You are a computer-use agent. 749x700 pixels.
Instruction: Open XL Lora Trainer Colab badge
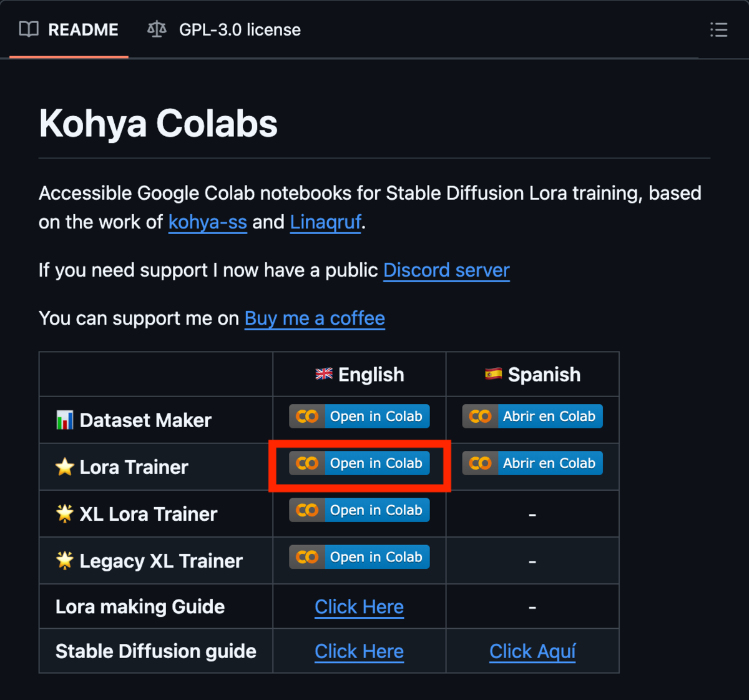(360, 510)
